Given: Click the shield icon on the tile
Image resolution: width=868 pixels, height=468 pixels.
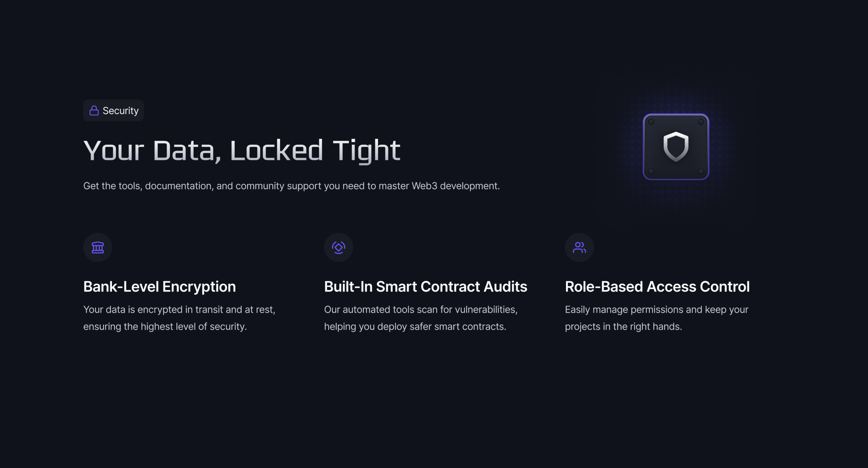Looking at the screenshot, I should 676,147.
